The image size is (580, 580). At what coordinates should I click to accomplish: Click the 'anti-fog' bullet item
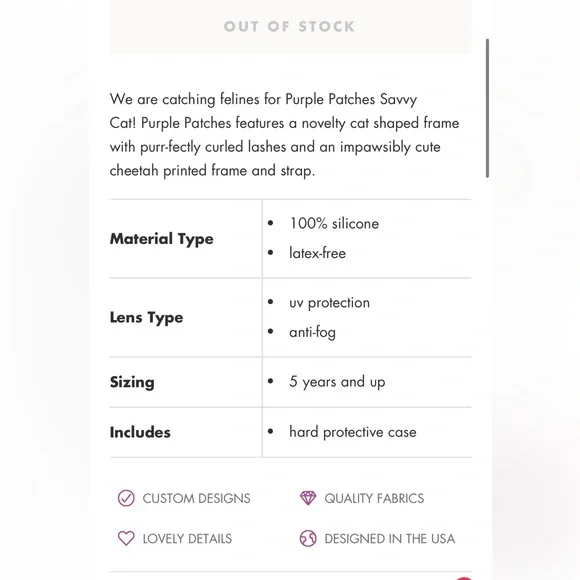click(x=312, y=332)
